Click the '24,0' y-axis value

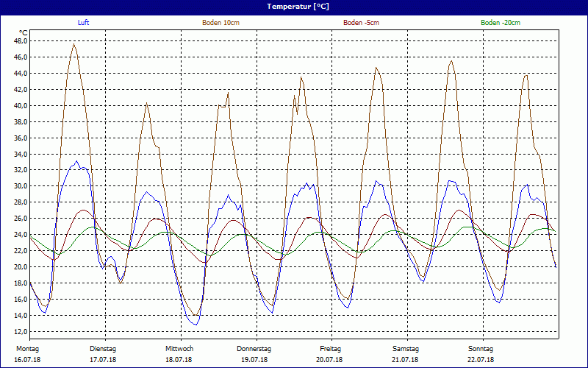tap(21, 234)
